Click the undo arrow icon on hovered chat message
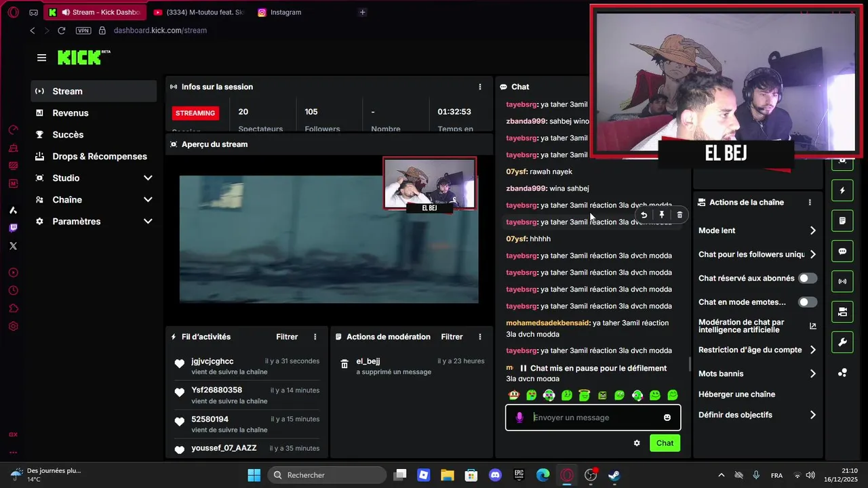 click(644, 215)
